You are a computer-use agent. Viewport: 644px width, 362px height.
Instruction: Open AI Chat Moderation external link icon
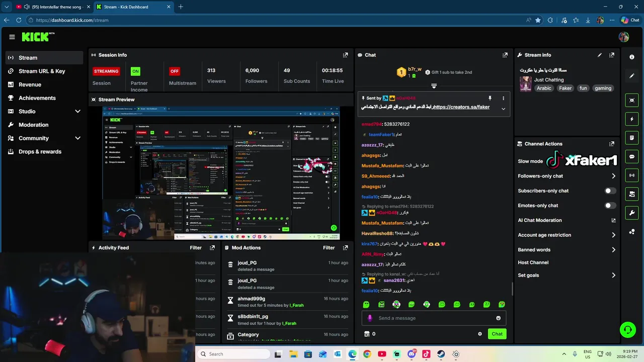click(x=613, y=220)
